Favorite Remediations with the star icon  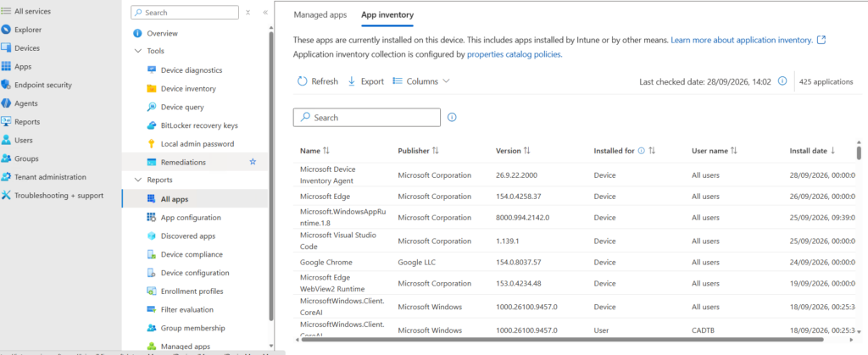pos(253,162)
